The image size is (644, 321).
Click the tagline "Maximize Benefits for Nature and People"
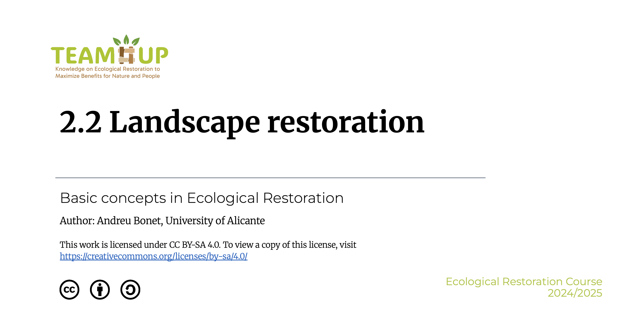coord(108,76)
